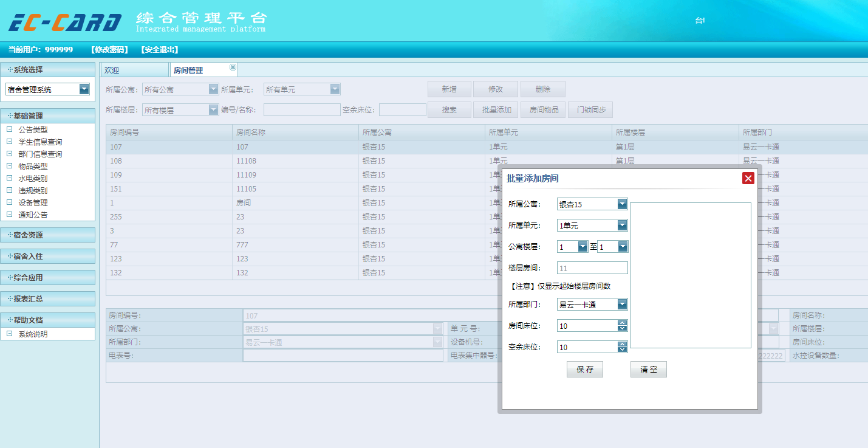Click the 删除 button
868x448 pixels.
[x=543, y=89]
